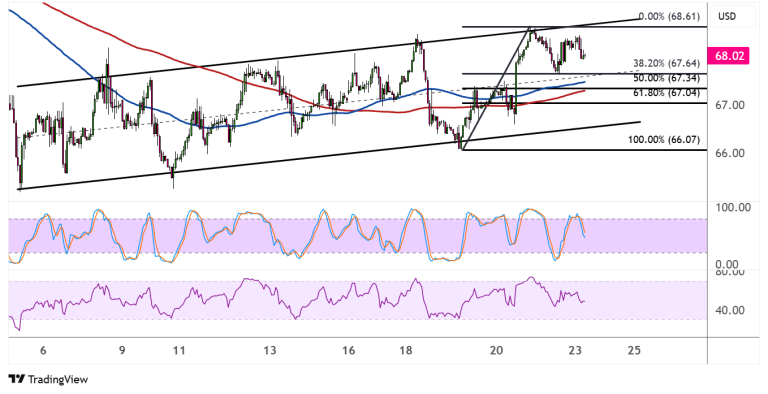Screen dimensions: 768x394
Task: Click date label 13 on time axis
Action: pos(269,351)
